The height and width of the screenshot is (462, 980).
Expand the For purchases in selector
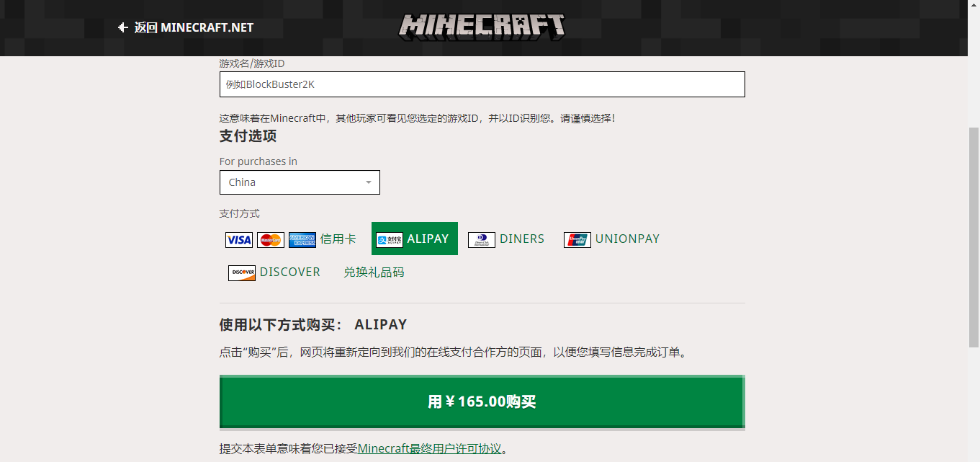click(x=300, y=182)
